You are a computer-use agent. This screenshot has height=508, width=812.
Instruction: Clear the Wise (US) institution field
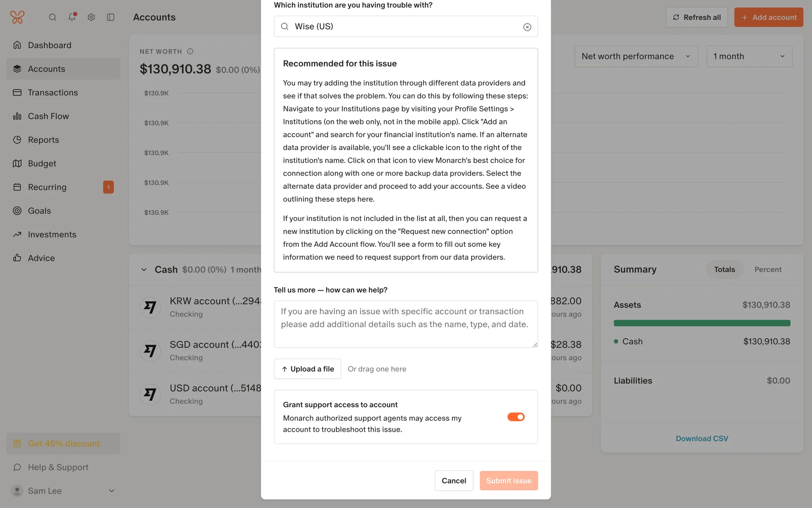coord(527,27)
